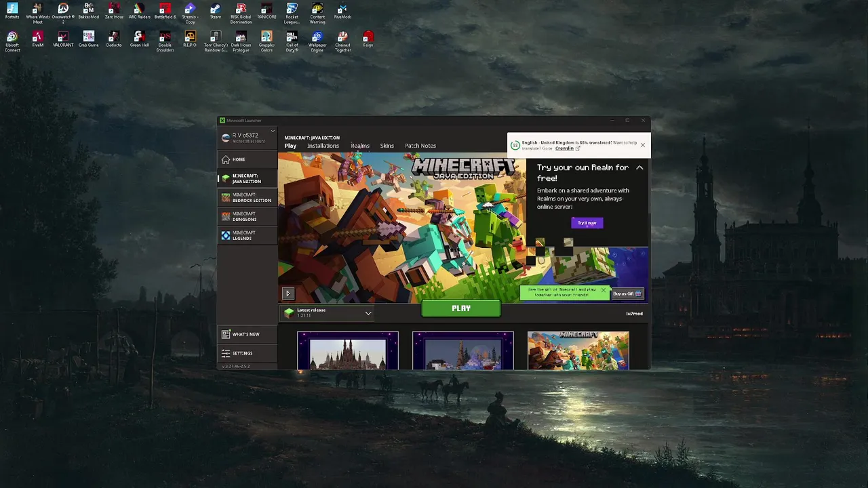Open the Double Shoulders desktop shortcut
This screenshot has width=868, height=488.
click(x=165, y=41)
